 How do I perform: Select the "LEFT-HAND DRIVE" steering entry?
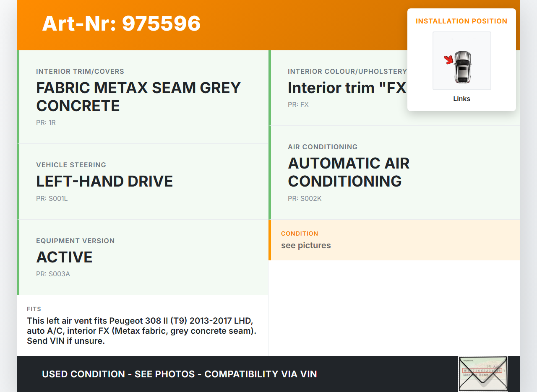pos(104,182)
